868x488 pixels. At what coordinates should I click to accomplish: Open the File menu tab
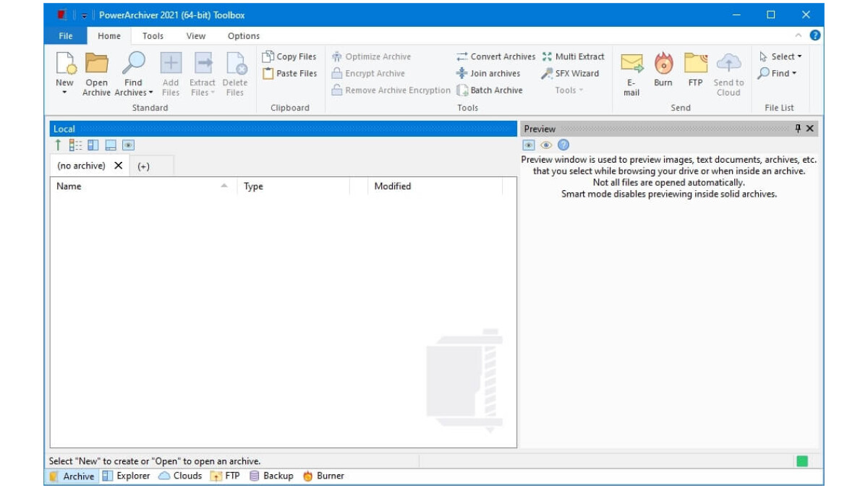66,36
